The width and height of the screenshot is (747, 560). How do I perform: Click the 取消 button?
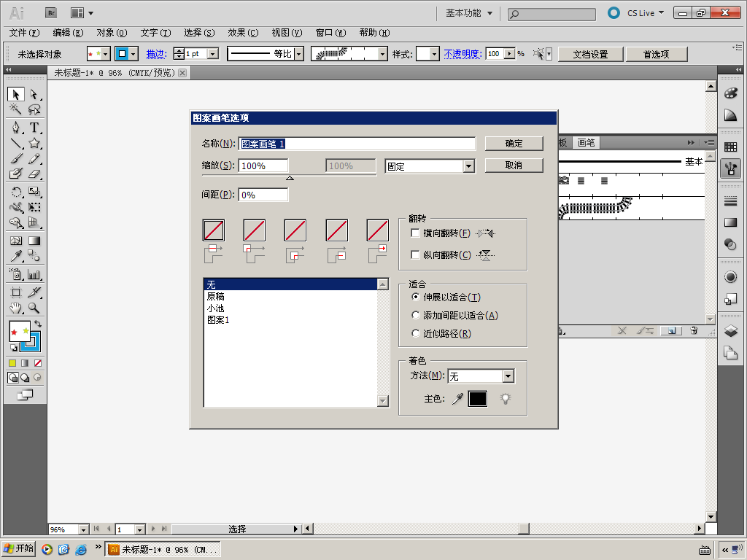click(514, 166)
